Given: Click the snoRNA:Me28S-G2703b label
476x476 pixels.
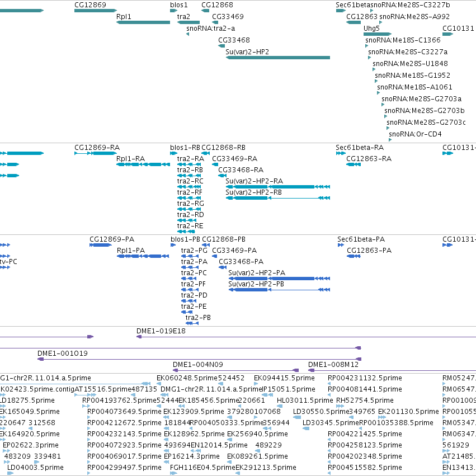Looking at the screenshot, I should tap(425, 111).
